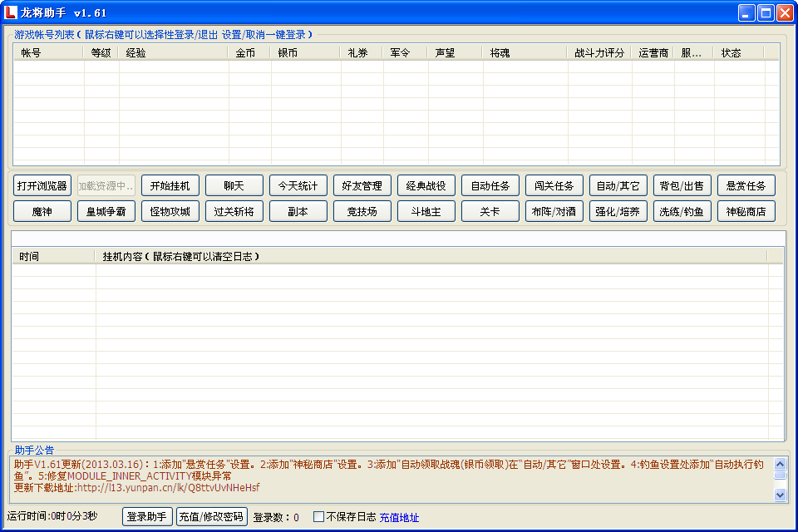Sort accounts by 等级 column header
The width and height of the screenshot is (798, 532).
[101, 52]
